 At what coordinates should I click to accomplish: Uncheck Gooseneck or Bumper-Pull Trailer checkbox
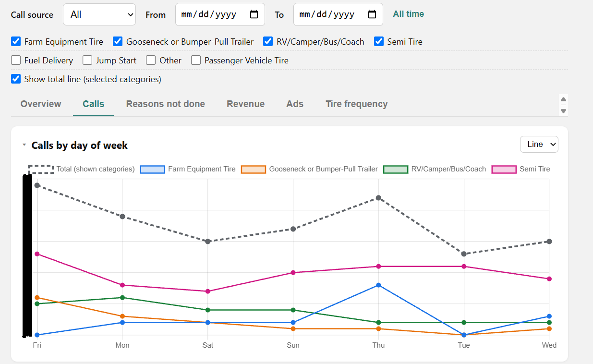pyautogui.click(x=118, y=41)
